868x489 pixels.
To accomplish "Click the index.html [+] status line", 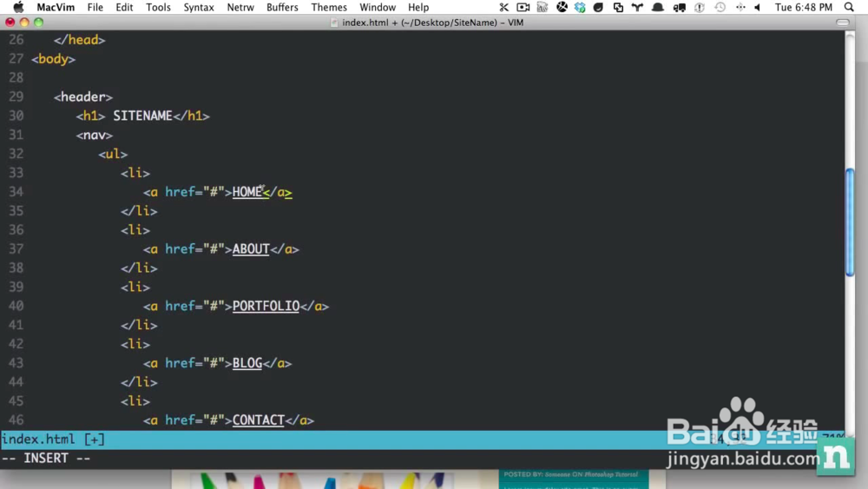I will coord(423,439).
